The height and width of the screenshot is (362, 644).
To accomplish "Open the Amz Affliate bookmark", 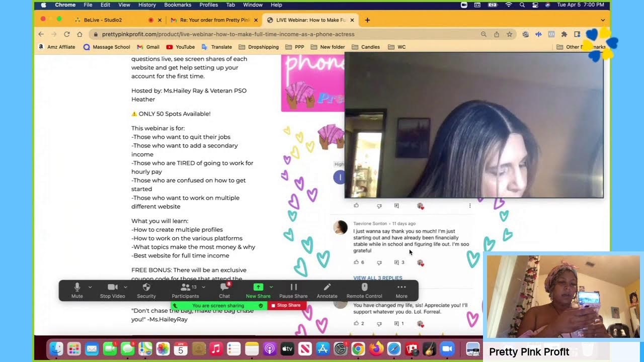I will (56, 47).
